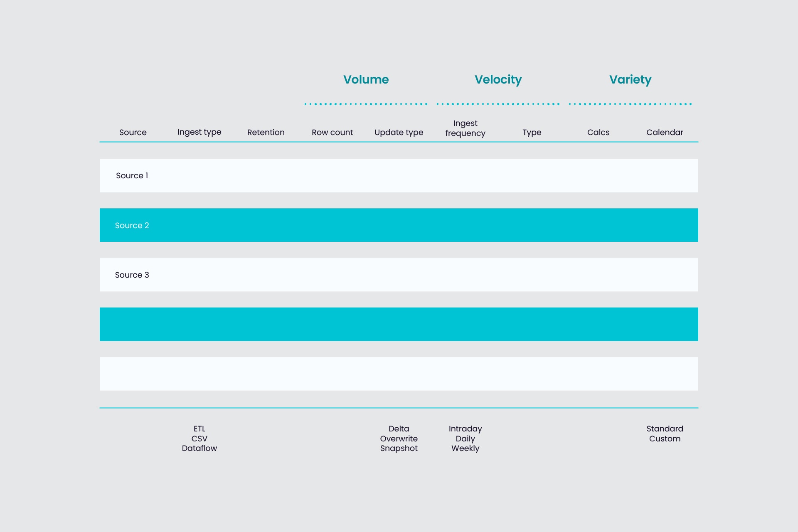This screenshot has width=798, height=532.
Task: Select the Source column header
Action: 133,132
